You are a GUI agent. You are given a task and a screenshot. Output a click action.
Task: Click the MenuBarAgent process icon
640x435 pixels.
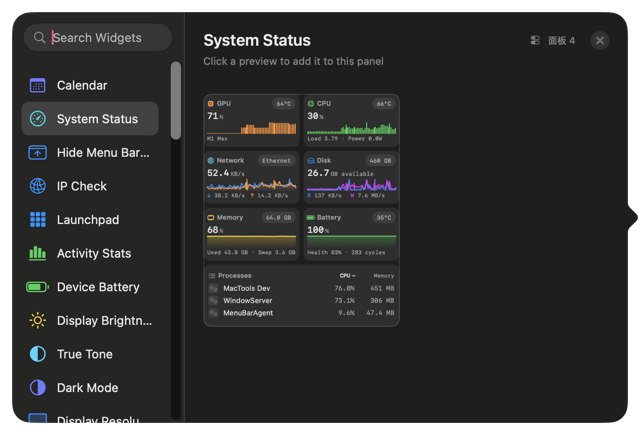tap(213, 313)
